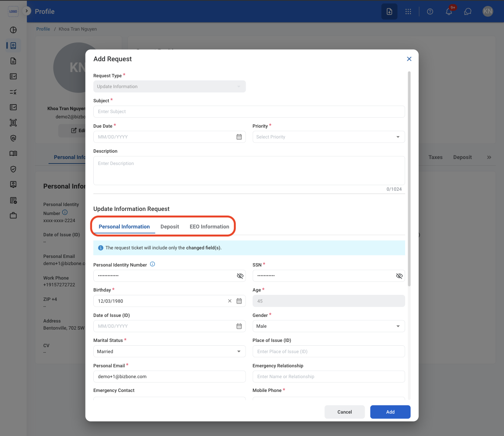Screen dimensions: 504x436
Task: Reveal the masked SSN value
Action: pyautogui.click(x=399, y=276)
